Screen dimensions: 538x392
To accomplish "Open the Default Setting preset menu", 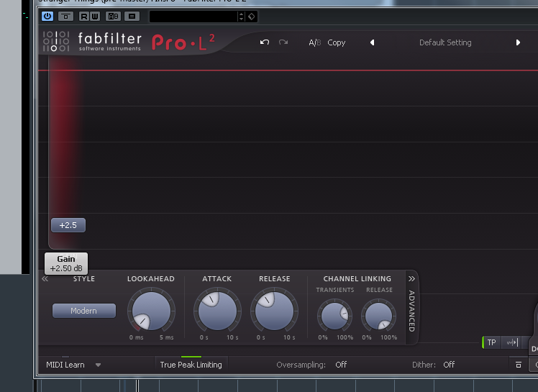I will (445, 42).
